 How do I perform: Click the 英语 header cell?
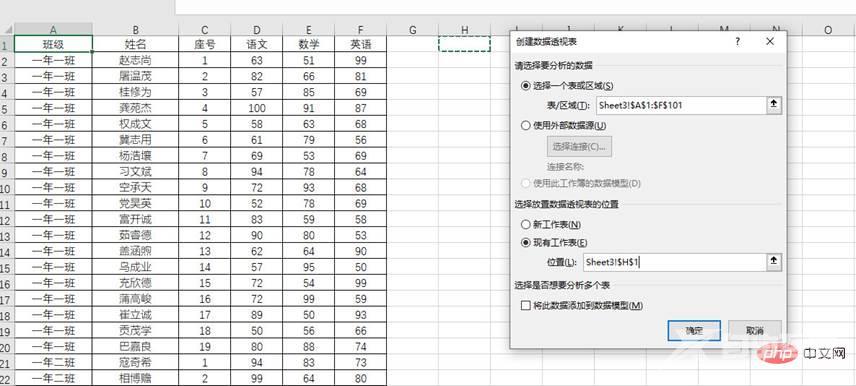[360, 44]
